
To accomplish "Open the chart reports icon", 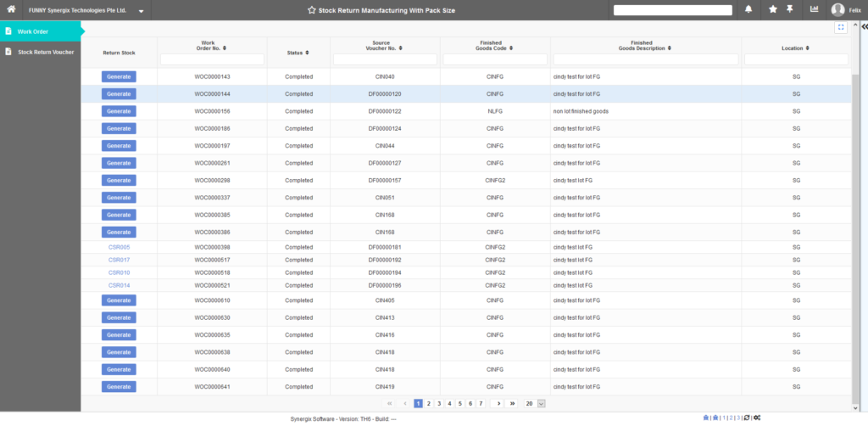I will [x=815, y=9].
